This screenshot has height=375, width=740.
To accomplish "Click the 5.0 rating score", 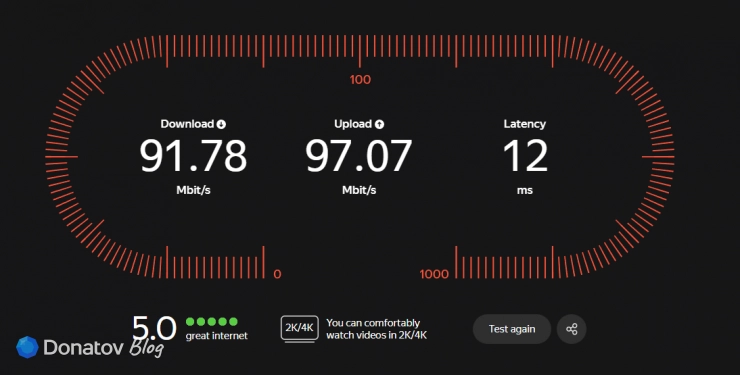I will (x=154, y=328).
